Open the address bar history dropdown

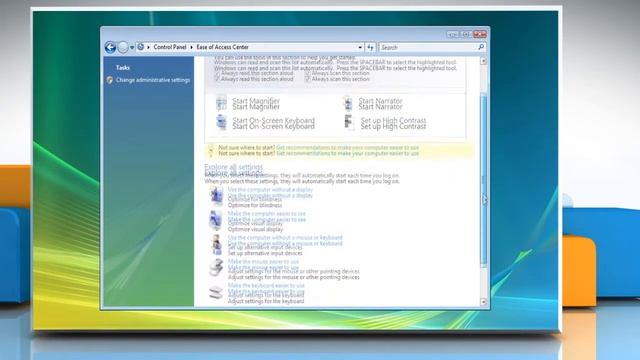(x=360, y=47)
